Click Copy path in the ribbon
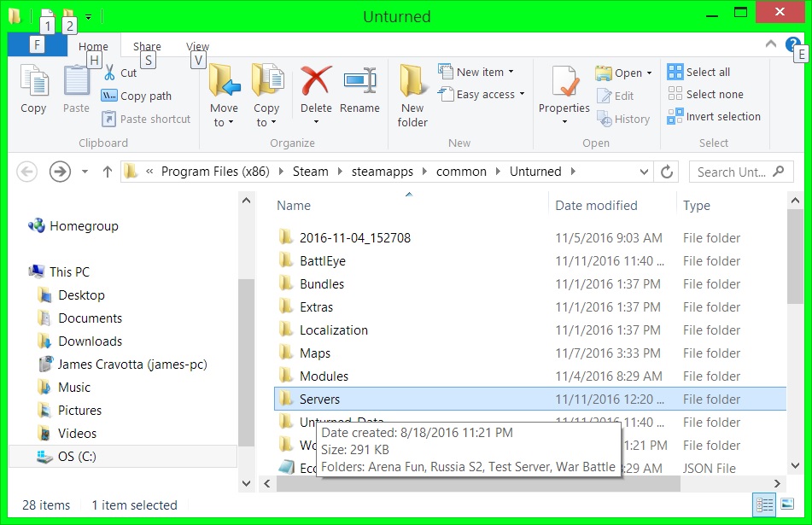The image size is (812, 525). click(x=137, y=96)
